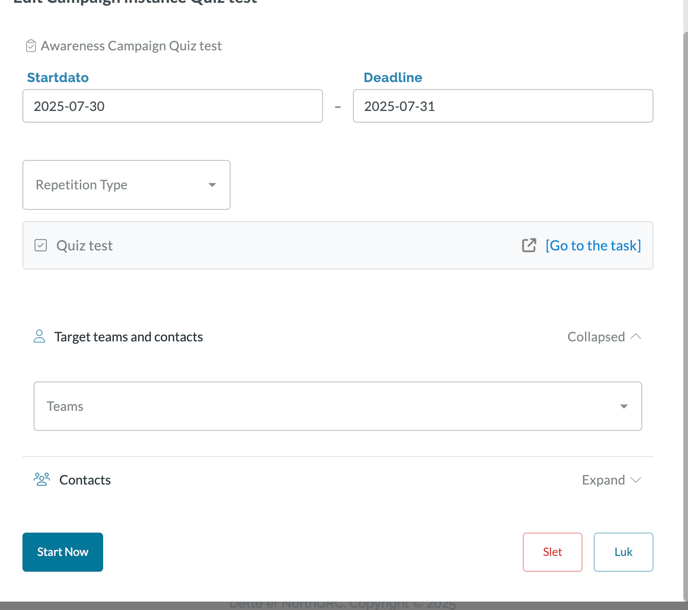Click the external link icon before Go to the task

(529, 245)
